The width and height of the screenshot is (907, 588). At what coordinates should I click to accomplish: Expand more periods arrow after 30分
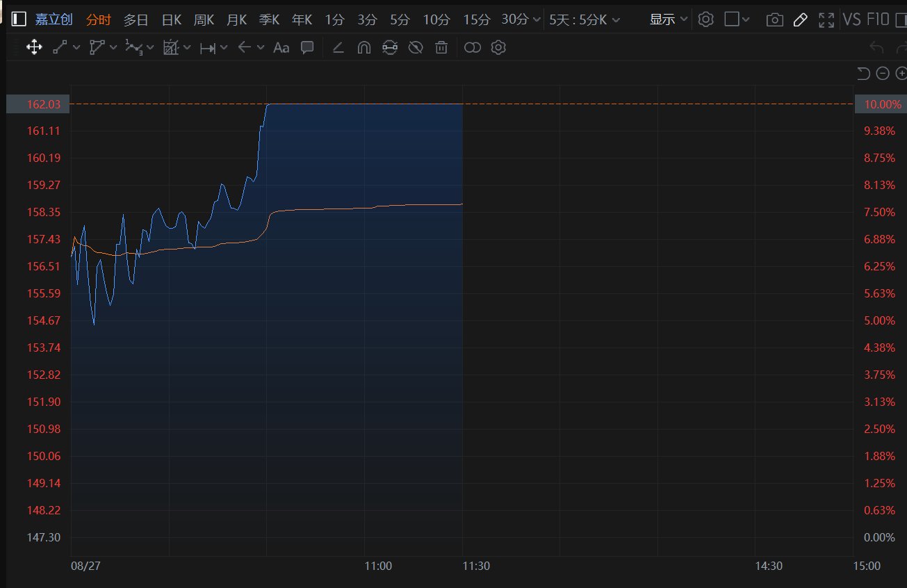point(537,20)
